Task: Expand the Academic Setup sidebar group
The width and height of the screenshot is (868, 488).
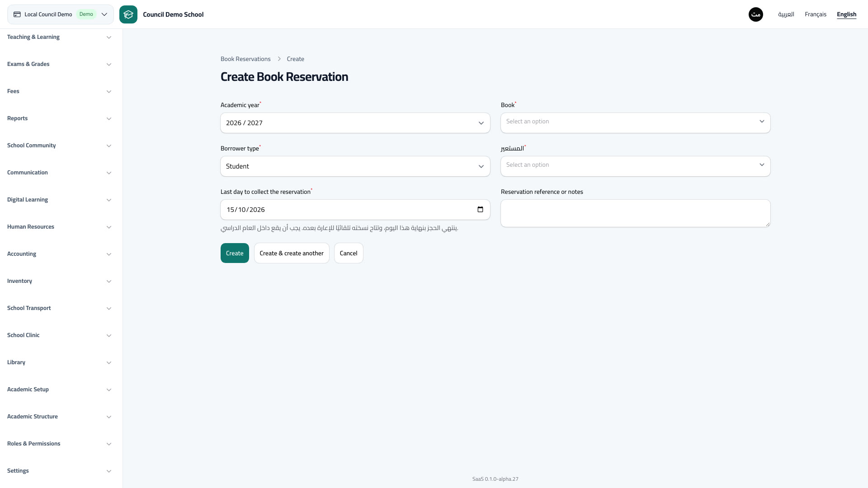Action: click(59, 389)
